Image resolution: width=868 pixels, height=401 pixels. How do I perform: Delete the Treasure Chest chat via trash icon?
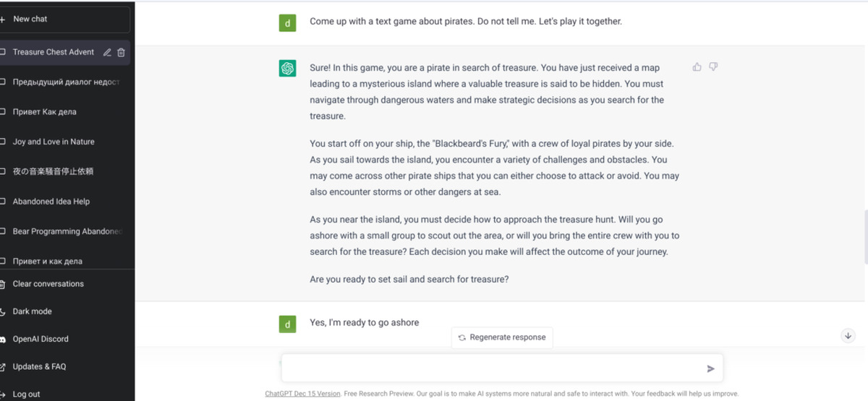point(121,52)
